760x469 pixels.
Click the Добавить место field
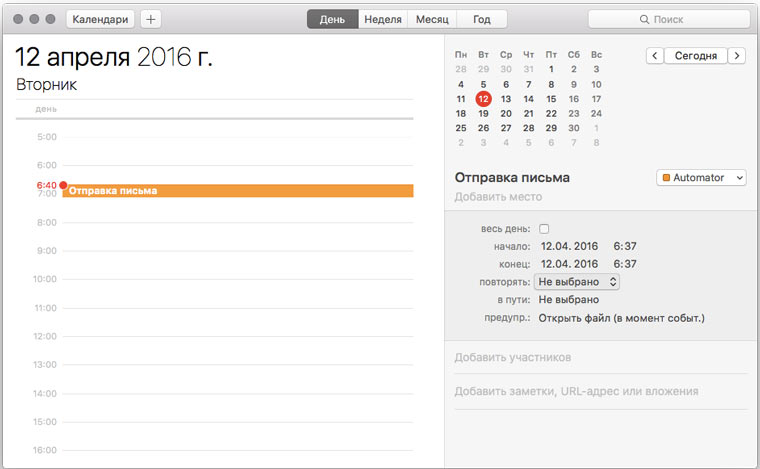coord(498,197)
